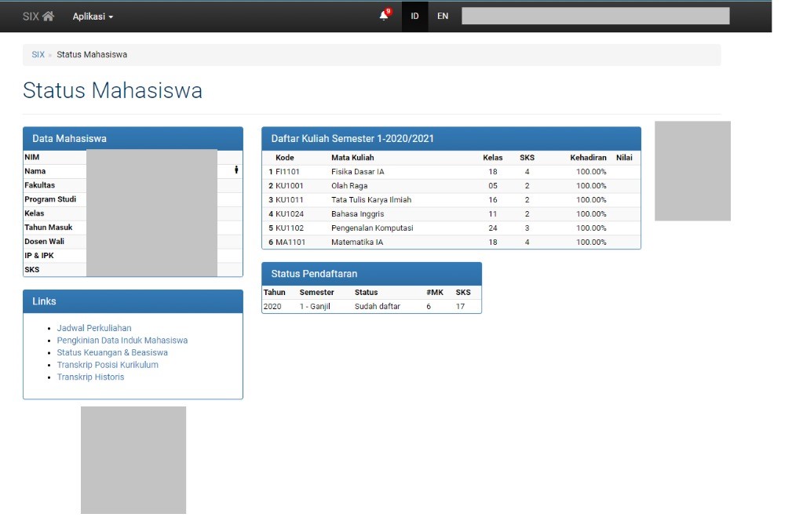Viewport: 792px width, 532px height.
Task: Click the Dosen Wali label
Action: coord(45,241)
